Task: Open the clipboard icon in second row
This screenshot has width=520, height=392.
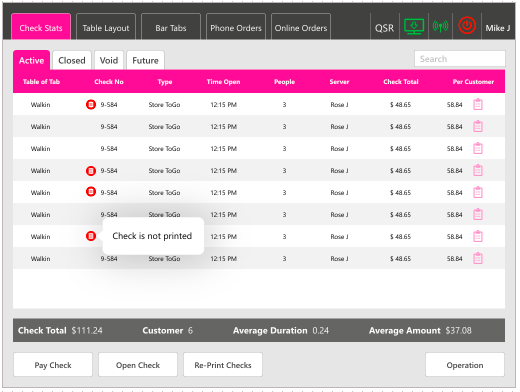Action: point(478,126)
